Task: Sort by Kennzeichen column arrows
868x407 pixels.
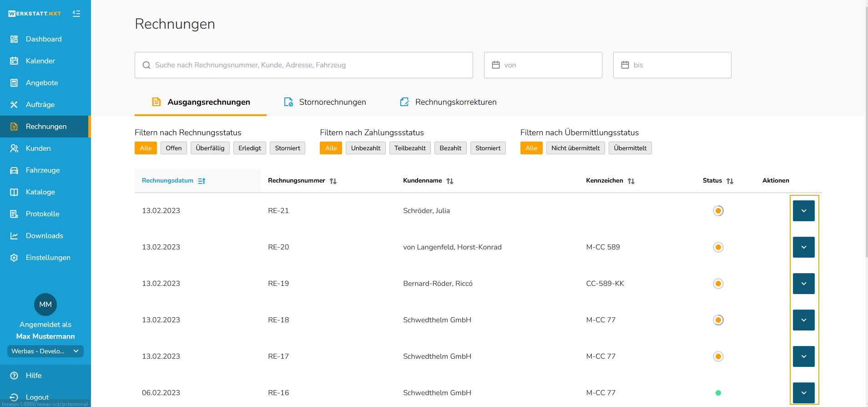Action: coord(631,181)
